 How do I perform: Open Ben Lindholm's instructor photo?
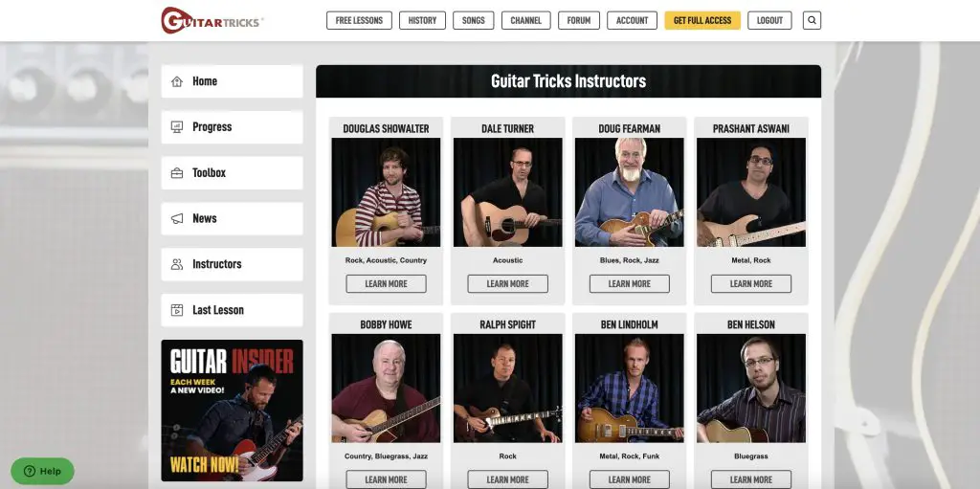(630, 389)
